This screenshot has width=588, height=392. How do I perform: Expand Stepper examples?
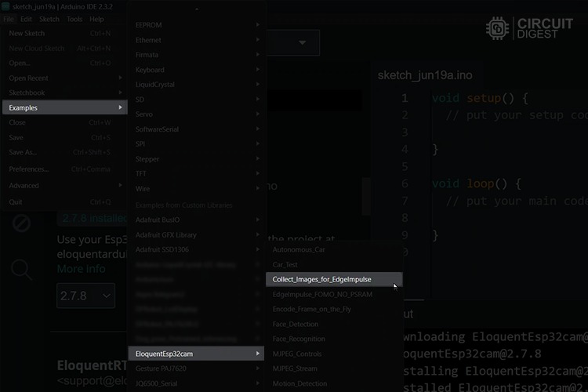tap(196, 159)
